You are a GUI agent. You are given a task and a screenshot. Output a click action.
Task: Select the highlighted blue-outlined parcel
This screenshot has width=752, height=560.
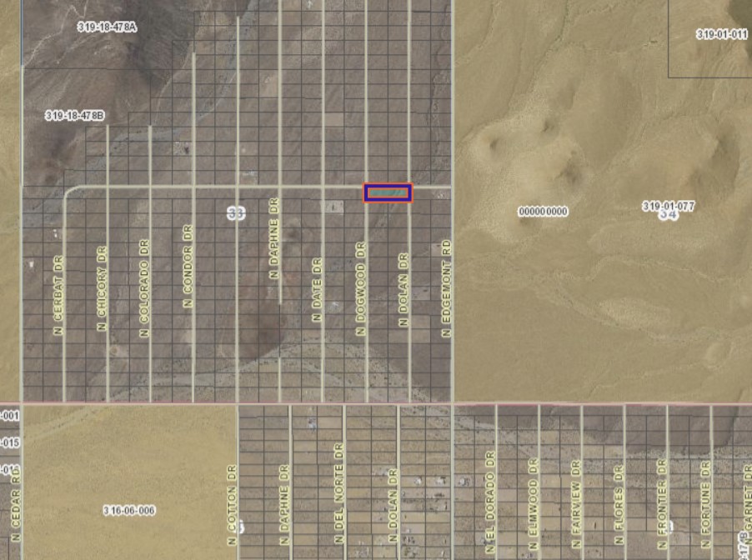(x=388, y=192)
